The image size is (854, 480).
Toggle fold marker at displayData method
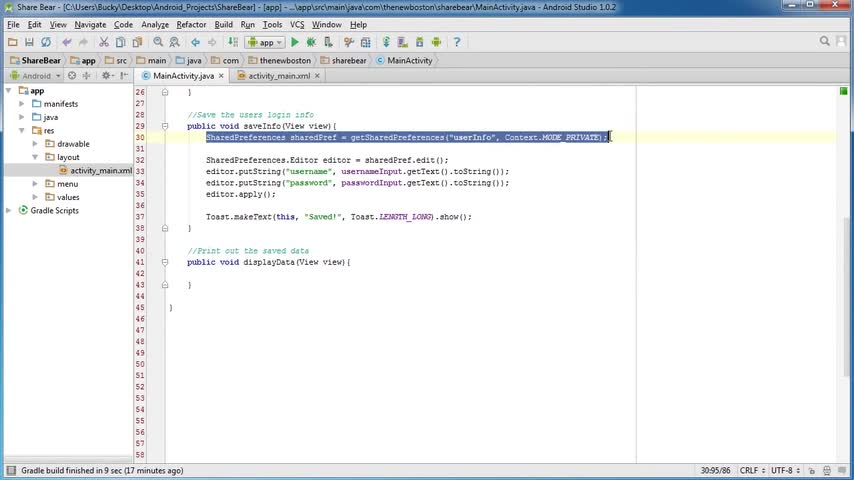165,262
